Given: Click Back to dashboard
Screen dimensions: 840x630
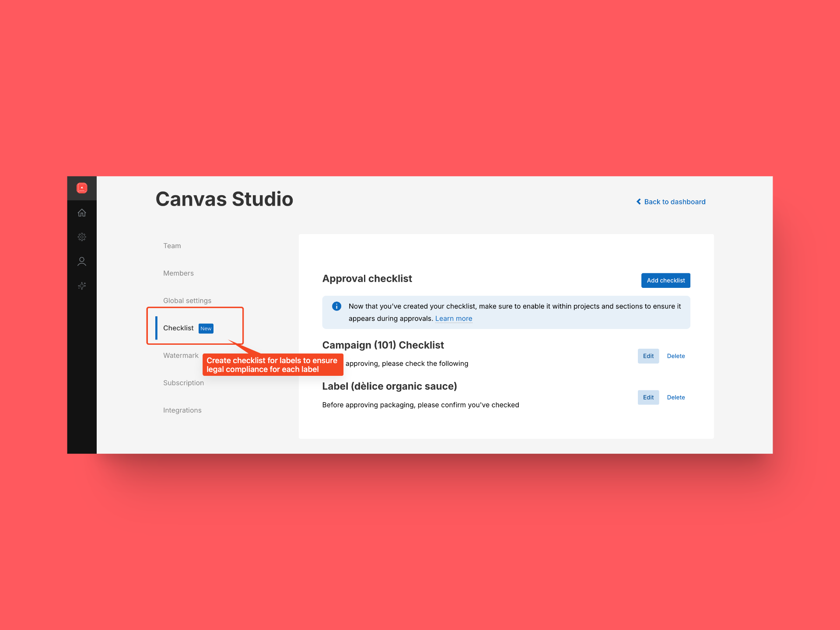Looking at the screenshot, I should (674, 202).
